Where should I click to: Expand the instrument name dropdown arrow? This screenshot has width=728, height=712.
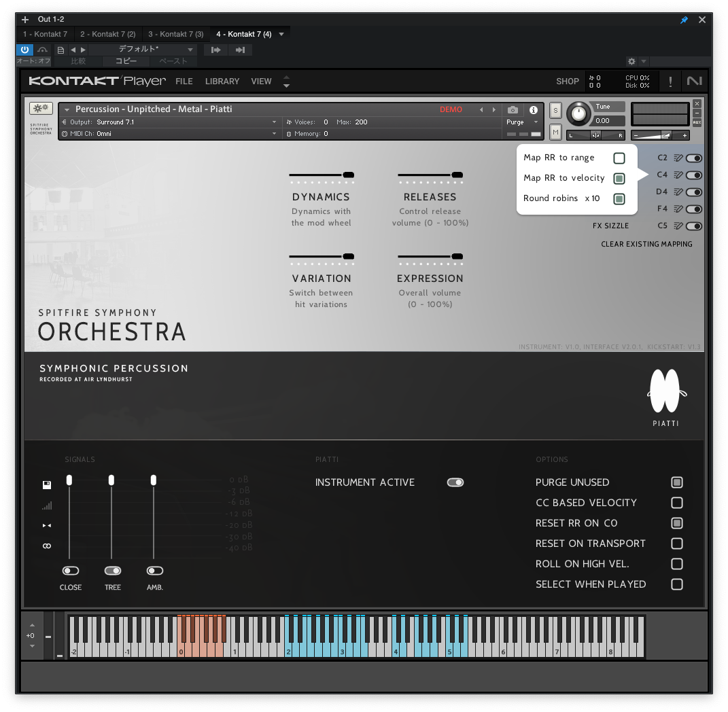click(x=67, y=109)
